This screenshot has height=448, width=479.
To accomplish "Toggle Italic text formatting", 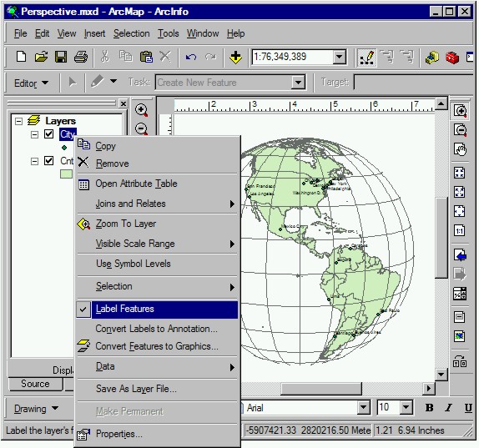I will pyautogui.click(x=448, y=408).
